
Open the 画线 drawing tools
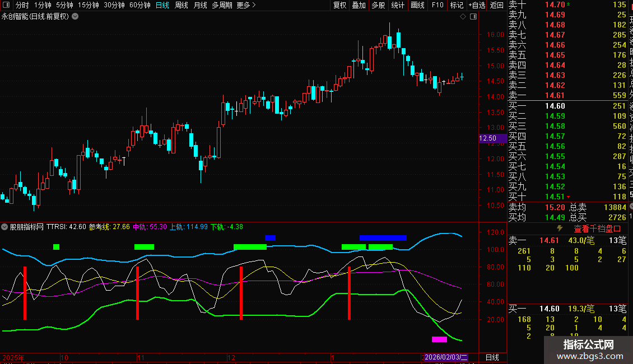[x=417, y=5]
